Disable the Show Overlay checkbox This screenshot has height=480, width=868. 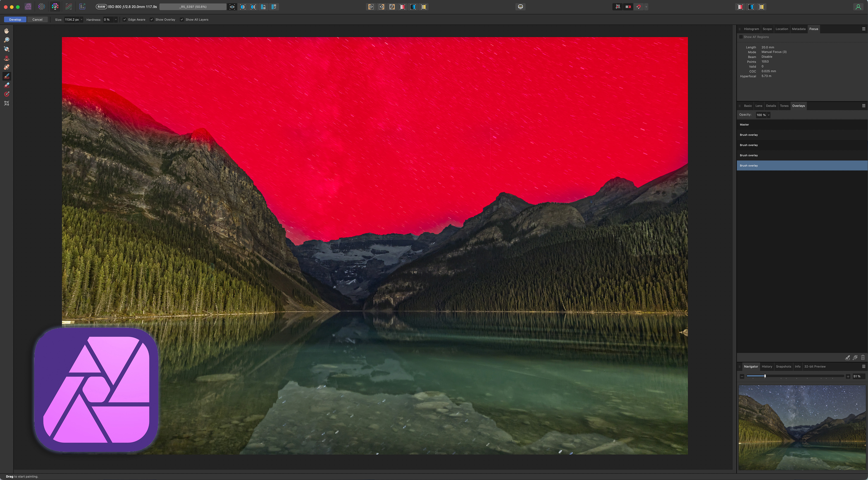pos(152,20)
